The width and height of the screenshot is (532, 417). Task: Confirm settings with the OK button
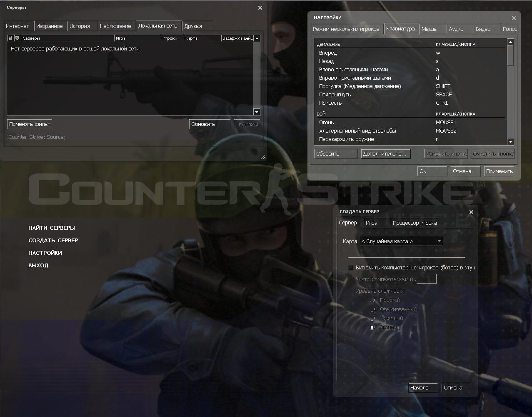(432, 171)
